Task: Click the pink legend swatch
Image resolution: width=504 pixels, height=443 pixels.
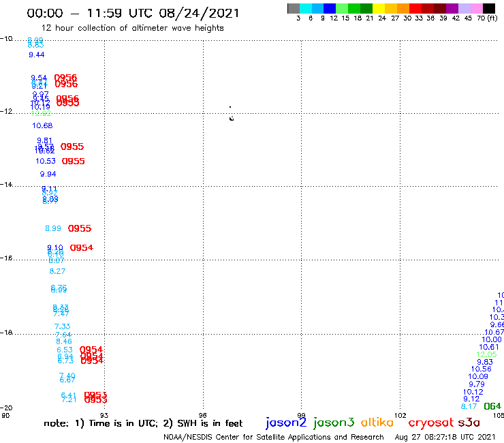Action: coord(476,9)
